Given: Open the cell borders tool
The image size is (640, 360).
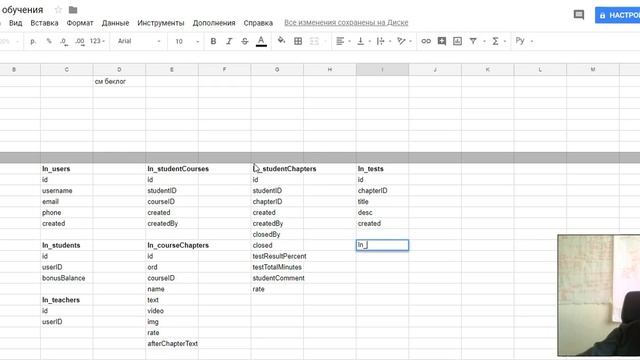Looking at the screenshot, I should click(x=298, y=41).
